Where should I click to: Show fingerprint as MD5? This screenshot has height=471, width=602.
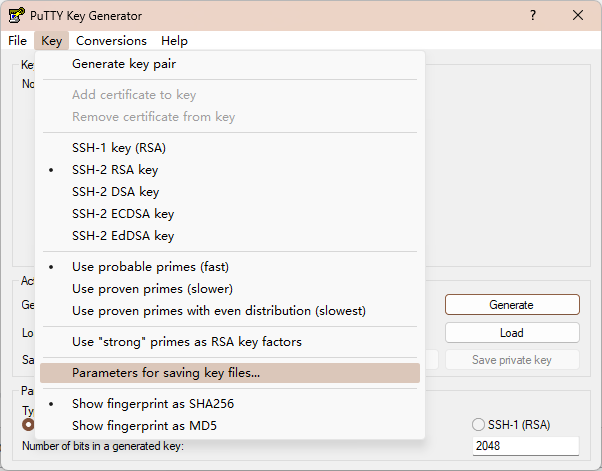pyautogui.click(x=145, y=426)
